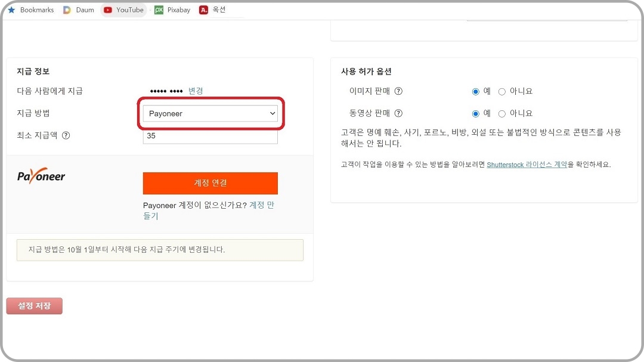Click the 10월 1일 payment change notice
Image resolution: width=644 pixels, height=362 pixels.
click(x=160, y=250)
